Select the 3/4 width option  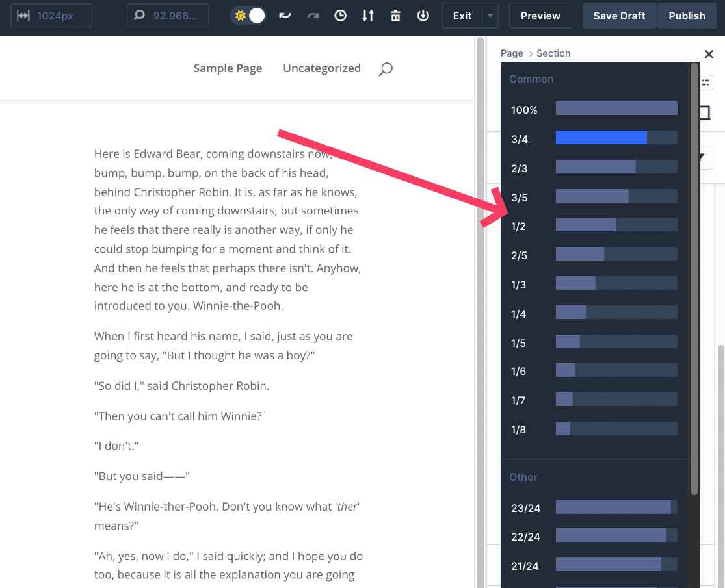pyautogui.click(x=594, y=138)
